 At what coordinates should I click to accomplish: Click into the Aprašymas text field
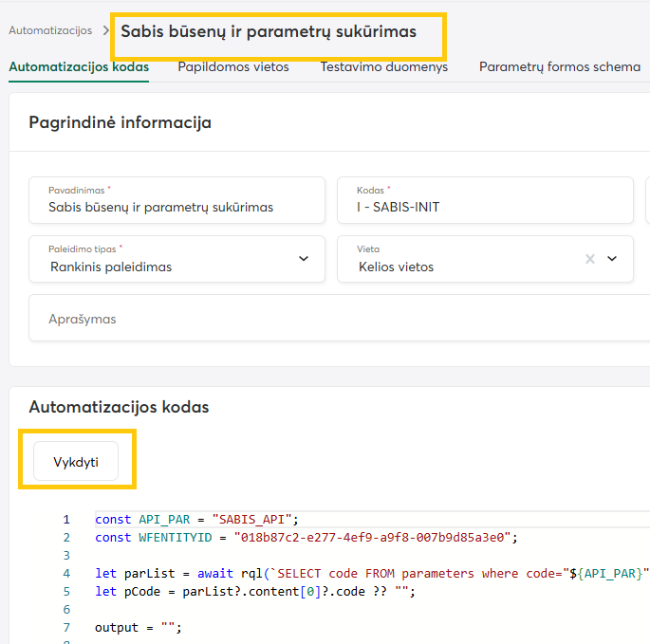332,320
